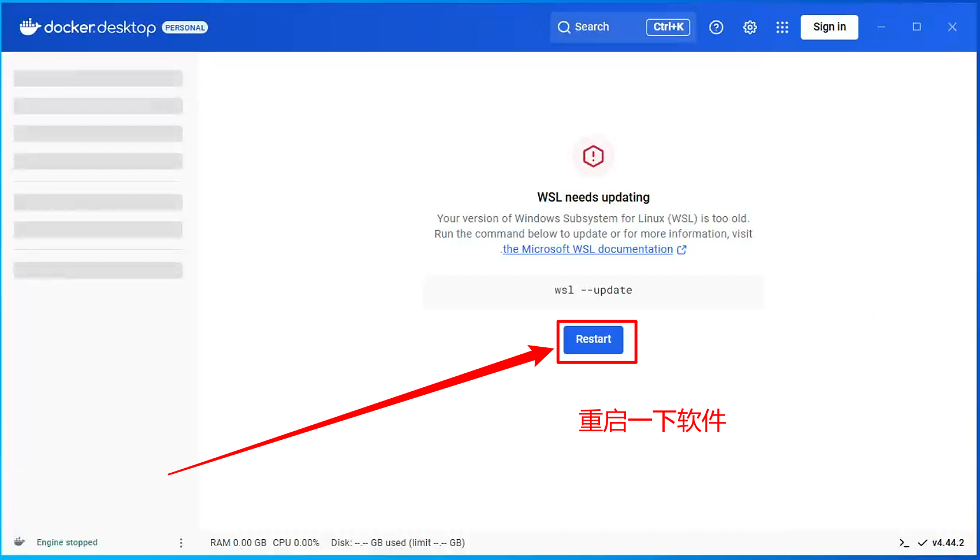The height and width of the screenshot is (560, 980).
Task: Click the whale engine status icon
Action: point(20,542)
